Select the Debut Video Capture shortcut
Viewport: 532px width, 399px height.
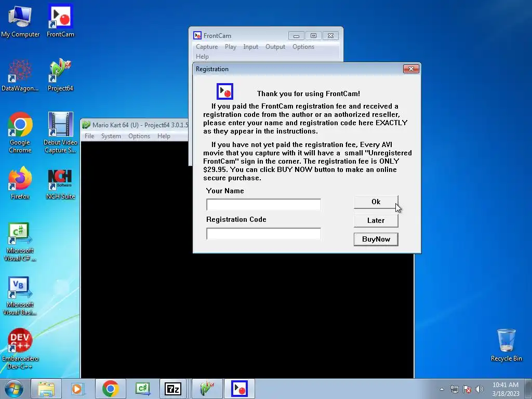click(x=60, y=133)
